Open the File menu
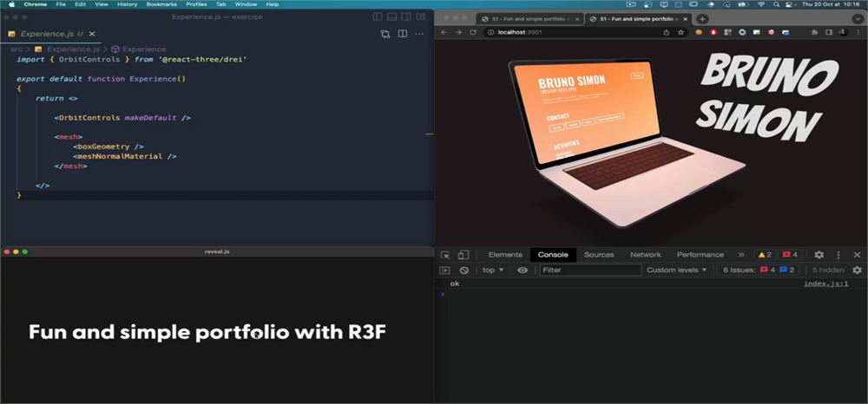The image size is (868, 404). tap(61, 3)
